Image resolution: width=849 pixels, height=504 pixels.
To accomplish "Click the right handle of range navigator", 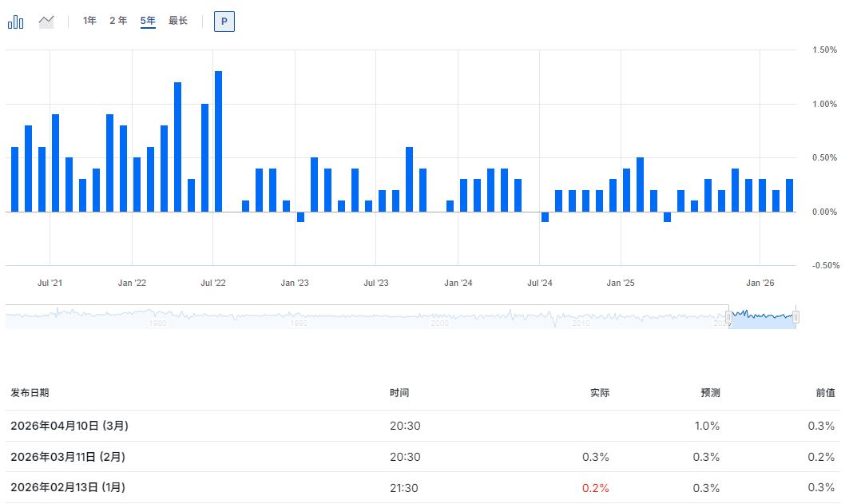I will [795, 317].
